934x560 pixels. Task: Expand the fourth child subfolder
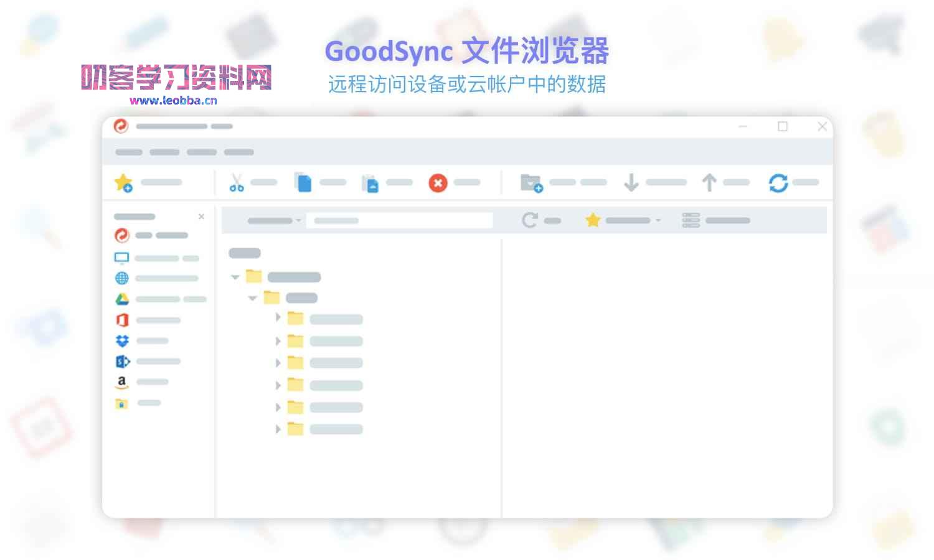pyautogui.click(x=278, y=385)
